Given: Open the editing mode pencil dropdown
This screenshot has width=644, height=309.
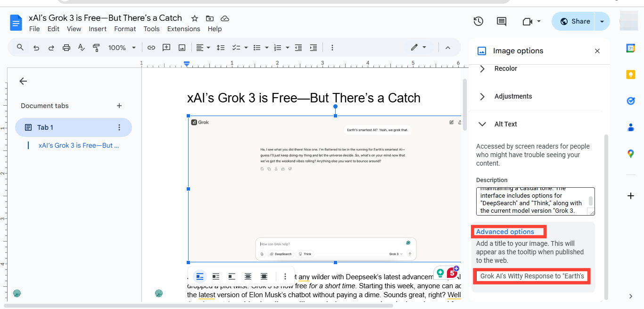Looking at the screenshot, I should point(418,48).
